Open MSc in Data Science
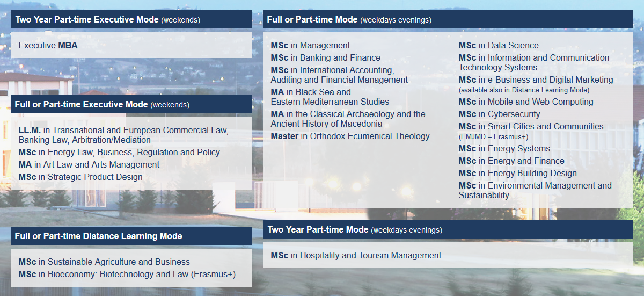 point(499,46)
